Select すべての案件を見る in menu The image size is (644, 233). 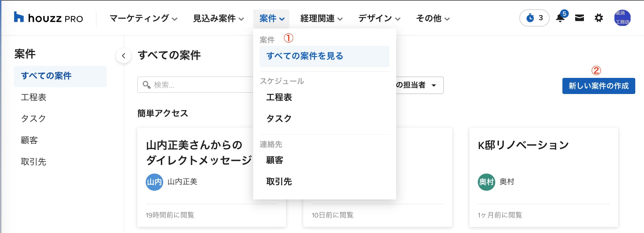[x=305, y=56]
